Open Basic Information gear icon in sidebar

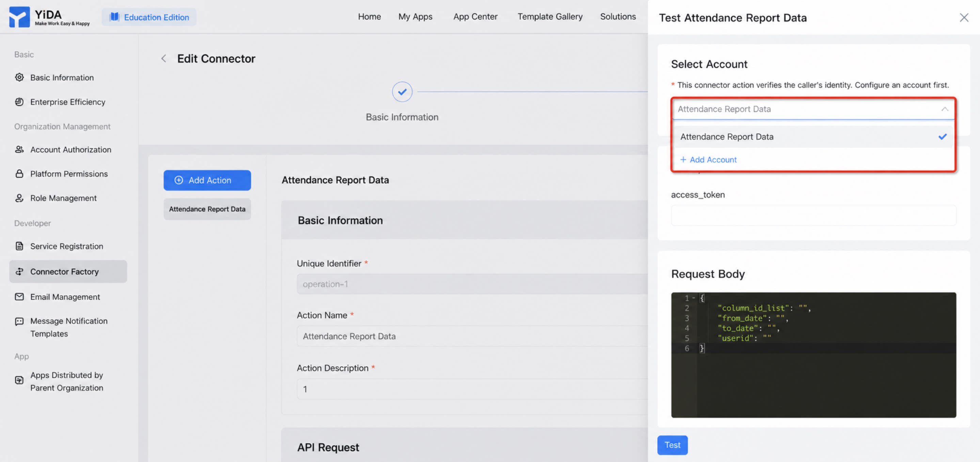pyautogui.click(x=19, y=77)
